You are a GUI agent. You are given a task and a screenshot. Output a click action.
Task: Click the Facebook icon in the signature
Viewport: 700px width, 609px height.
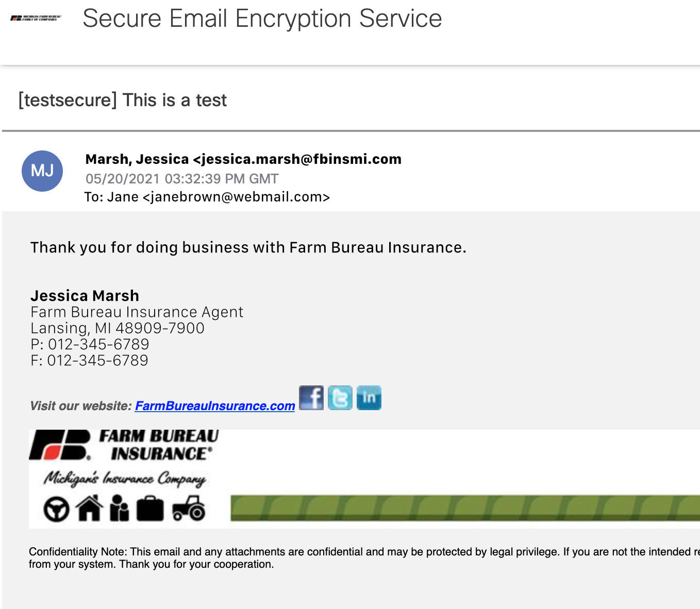coord(311,398)
